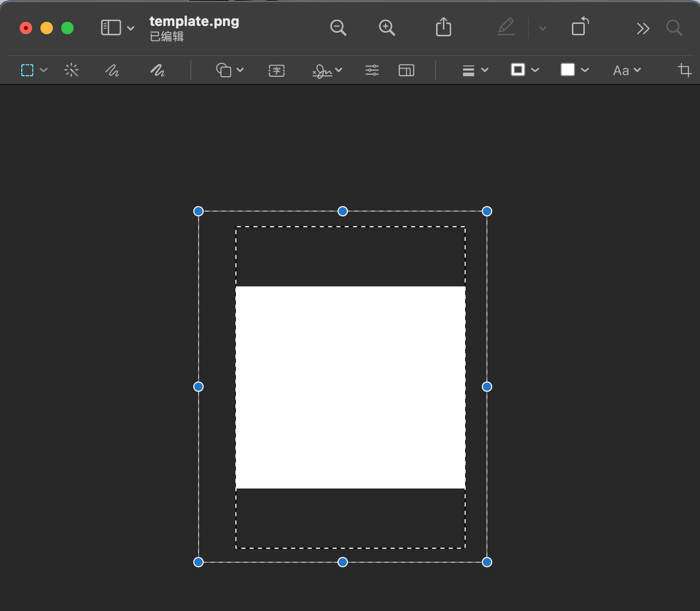Viewport: 700px width, 611px height.
Task: Open the white fill color swatch
Action: tap(568, 70)
